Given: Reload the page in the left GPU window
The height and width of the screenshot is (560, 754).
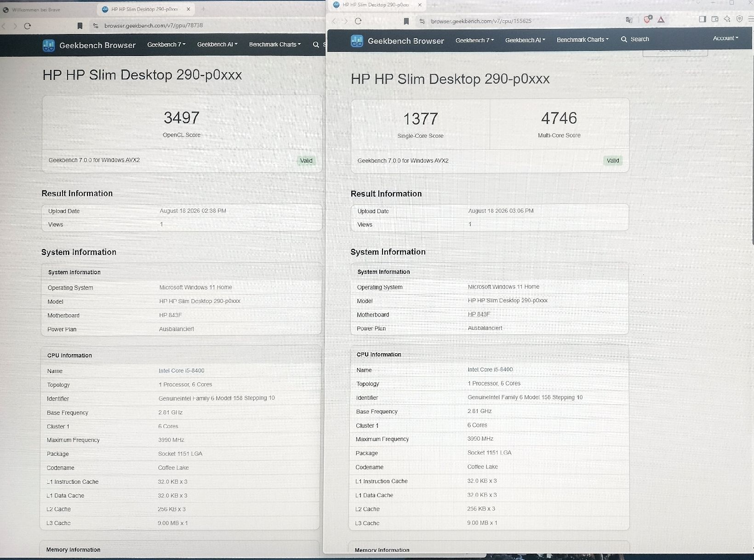Looking at the screenshot, I should coord(28,26).
